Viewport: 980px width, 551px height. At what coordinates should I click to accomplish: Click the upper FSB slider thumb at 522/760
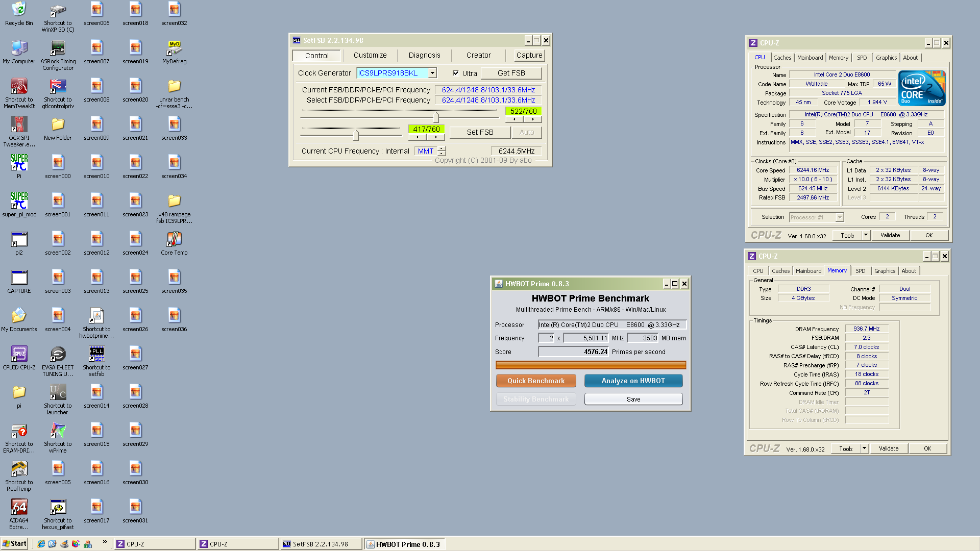tap(436, 117)
